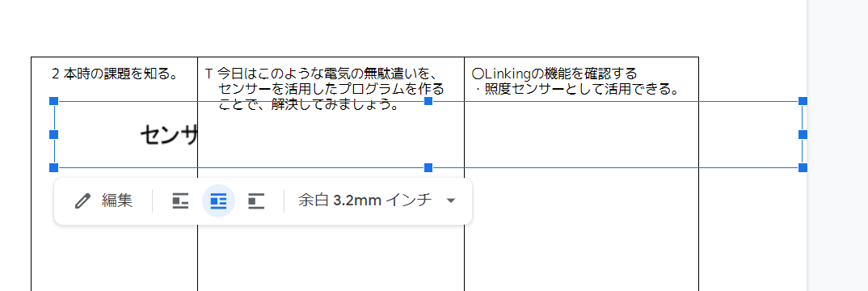Click the text '〇Linkingの機能を確認する'
The width and height of the screenshot is (868, 291).
tap(554, 74)
